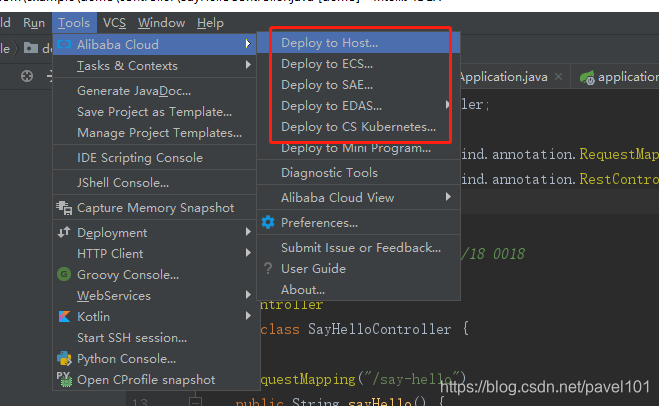Expand the Deployment submenu arrow

point(248,232)
